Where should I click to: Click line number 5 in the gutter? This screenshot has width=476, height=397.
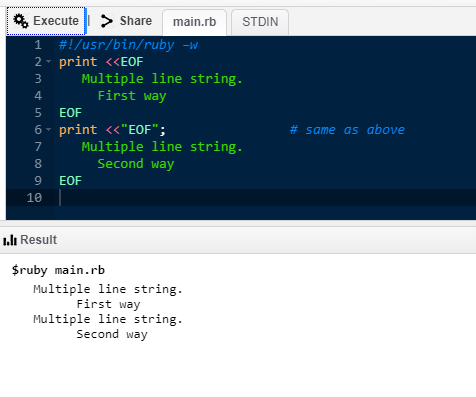[x=38, y=113]
